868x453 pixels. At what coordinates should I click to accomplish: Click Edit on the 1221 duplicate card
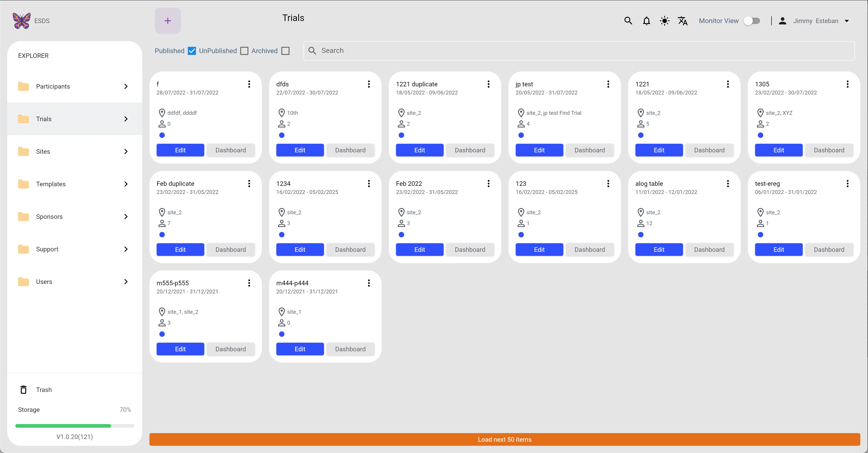(x=420, y=150)
